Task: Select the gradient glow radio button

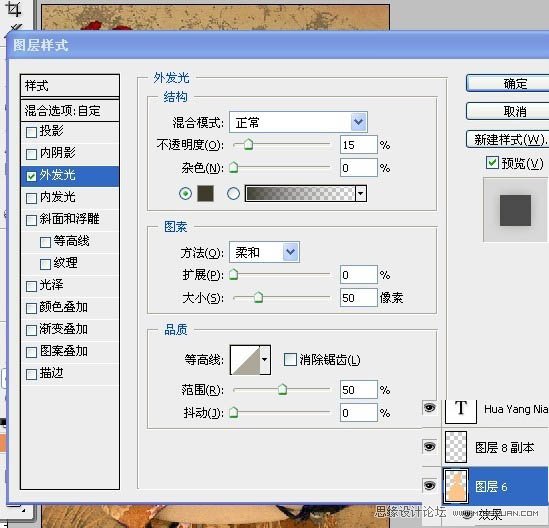Action: pos(233,193)
